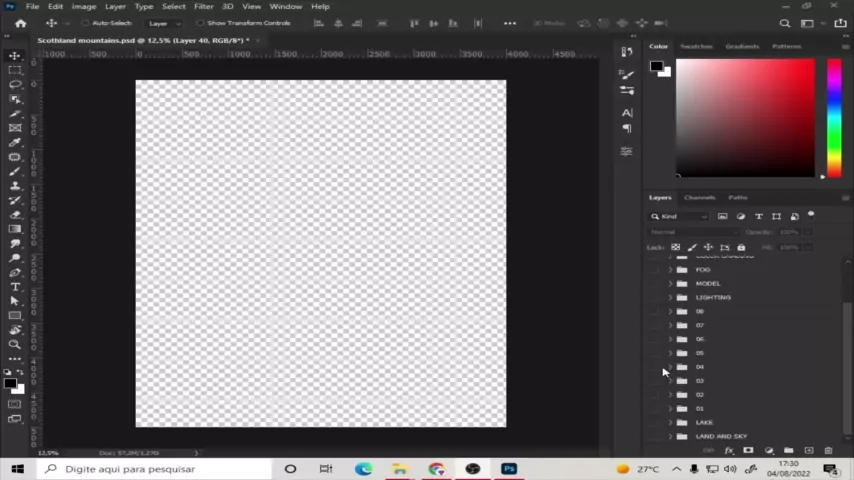
Task: Select the Path Selection tool
Action: click(x=15, y=301)
